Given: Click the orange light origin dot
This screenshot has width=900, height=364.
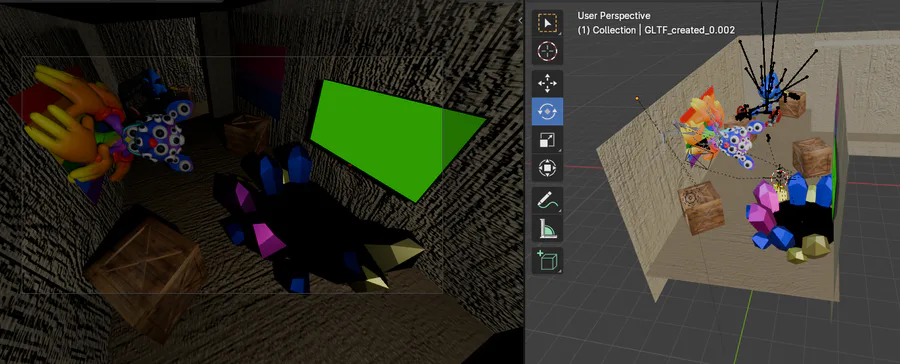Looking at the screenshot, I should (637, 99).
